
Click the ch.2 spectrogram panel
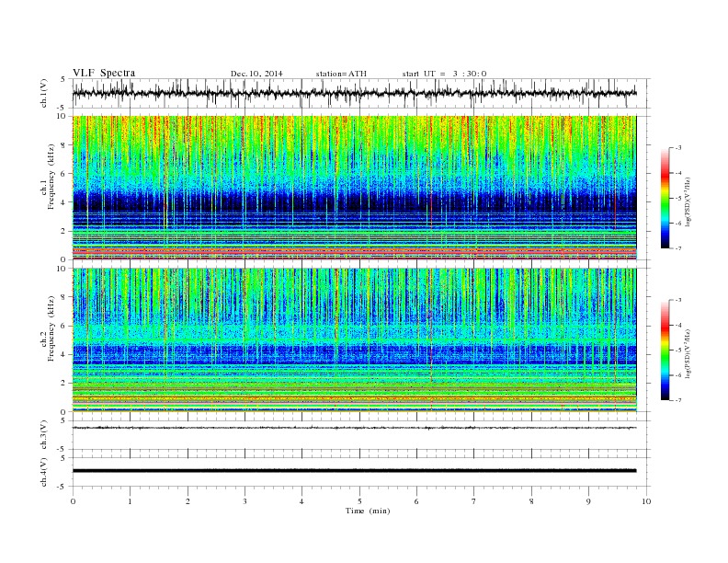tap(354, 340)
